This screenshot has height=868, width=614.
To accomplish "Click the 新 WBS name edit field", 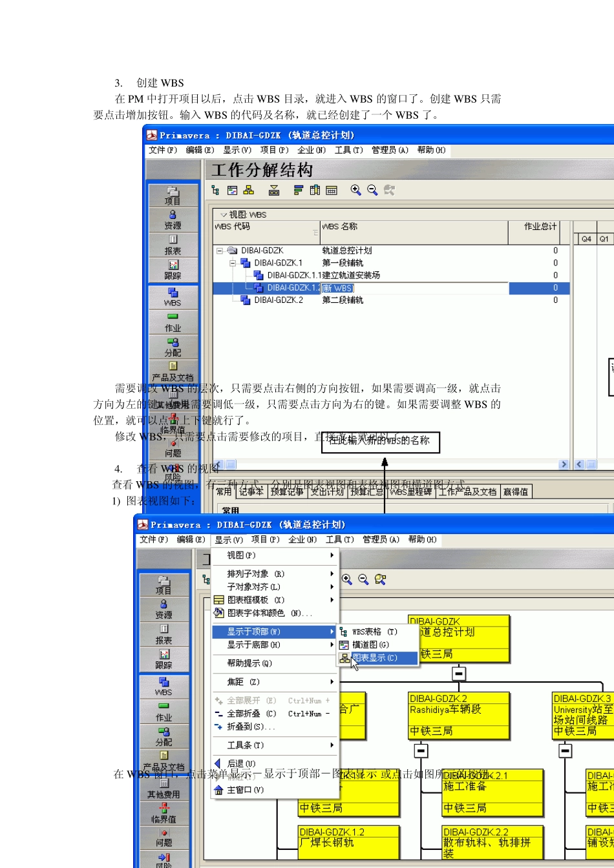I will click(x=415, y=288).
